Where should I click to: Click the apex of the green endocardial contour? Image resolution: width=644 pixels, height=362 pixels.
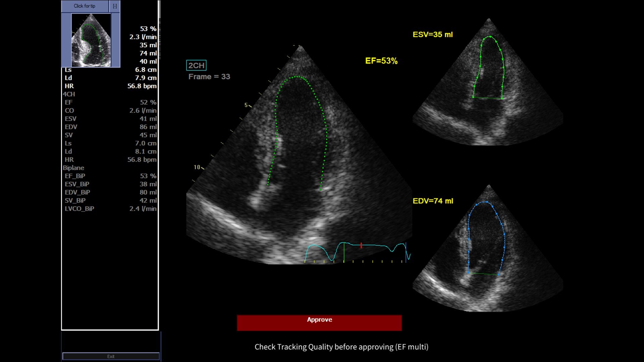(x=298, y=77)
